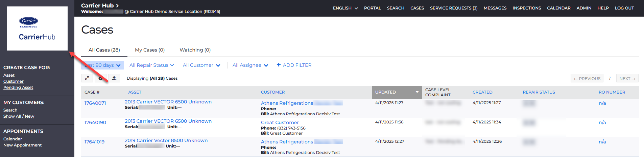Sort by Asset column header
Screen dimensions: 644x157
(135, 92)
